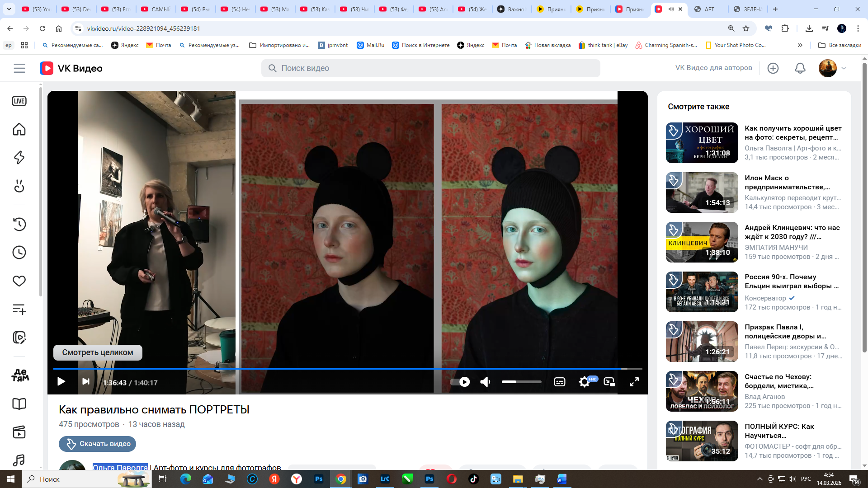Open the playlists sidebar icon
The height and width of the screenshot is (488, 868).
(x=19, y=310)
